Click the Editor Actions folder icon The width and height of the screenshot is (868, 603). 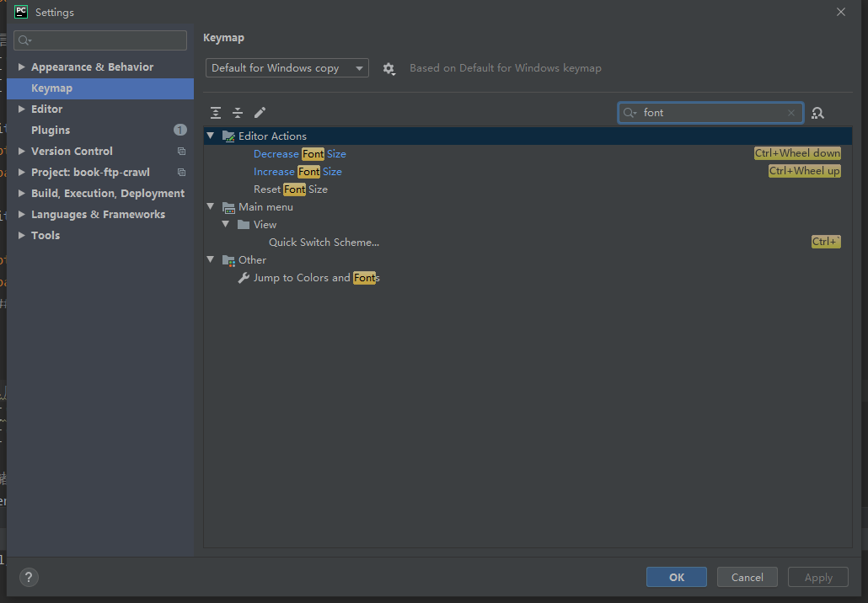[228, 136]
